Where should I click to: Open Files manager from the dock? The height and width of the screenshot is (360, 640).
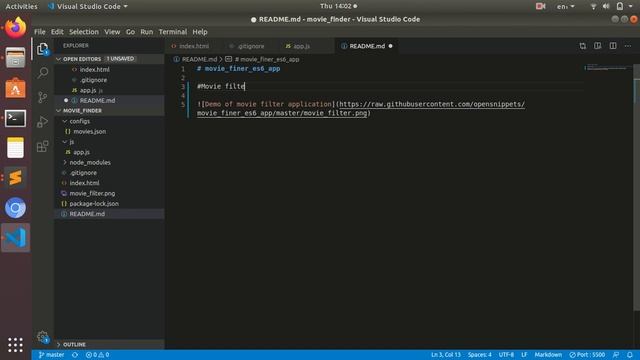point(16,58)
